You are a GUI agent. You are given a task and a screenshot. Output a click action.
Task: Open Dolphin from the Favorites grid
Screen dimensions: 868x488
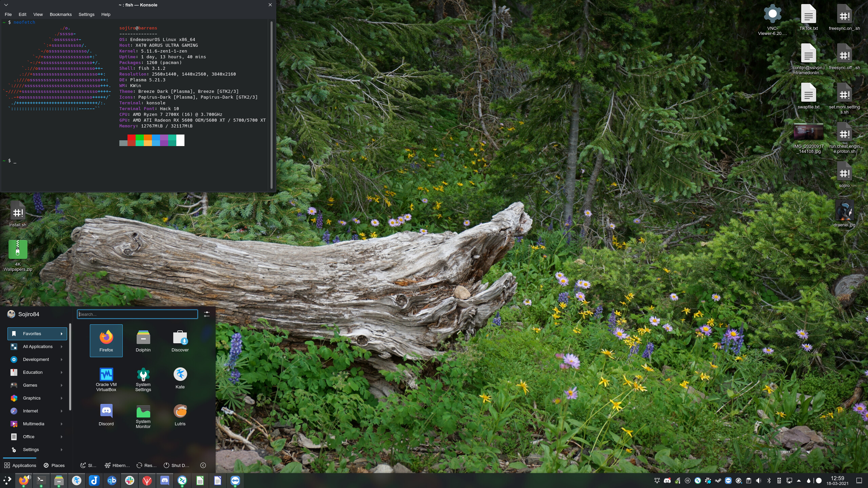pyautogui.click(x=143, y=341)
